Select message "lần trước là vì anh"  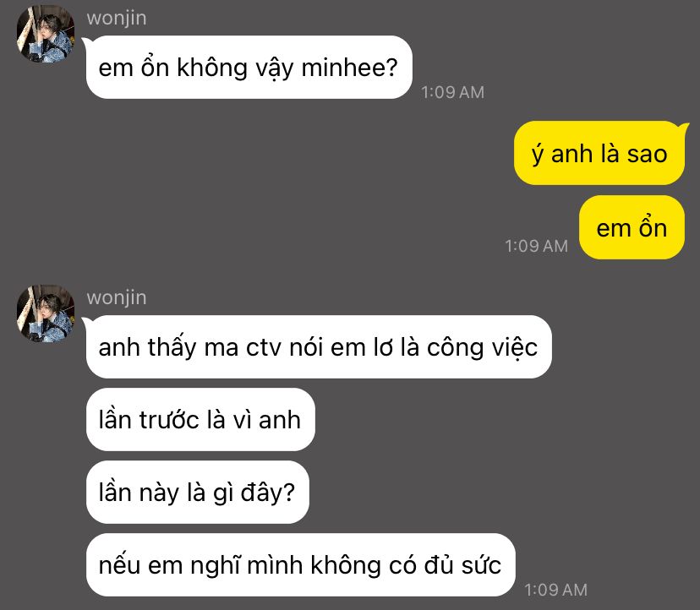click(x=200, y=419)
